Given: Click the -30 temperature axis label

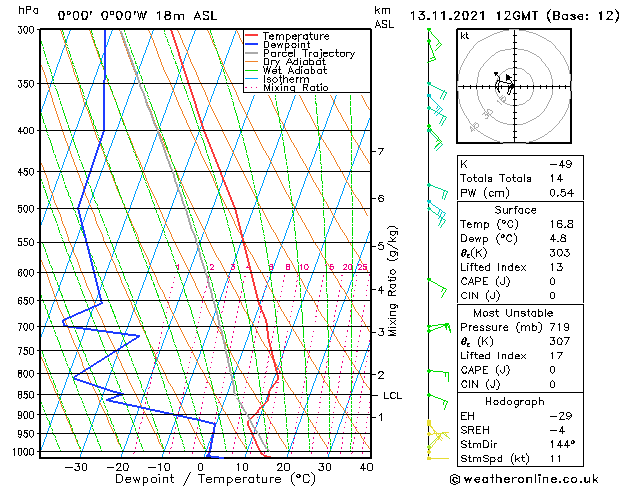Looking at the screenshot, I should tap(76, 467).
